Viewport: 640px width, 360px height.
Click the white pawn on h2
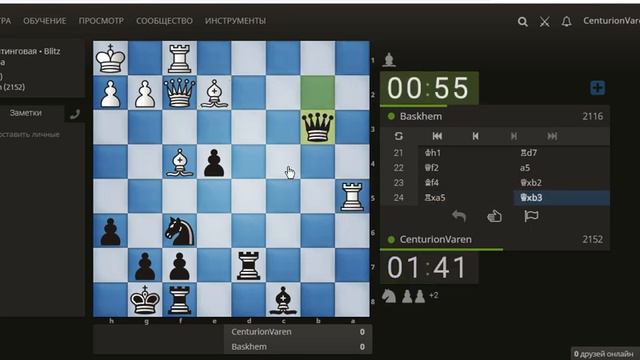(110, 93)
